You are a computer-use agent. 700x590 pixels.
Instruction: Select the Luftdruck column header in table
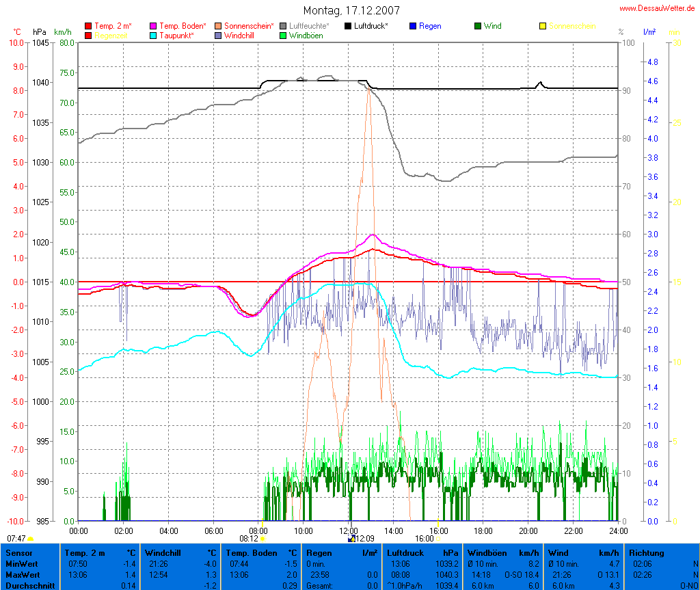(x=405, y=552)
